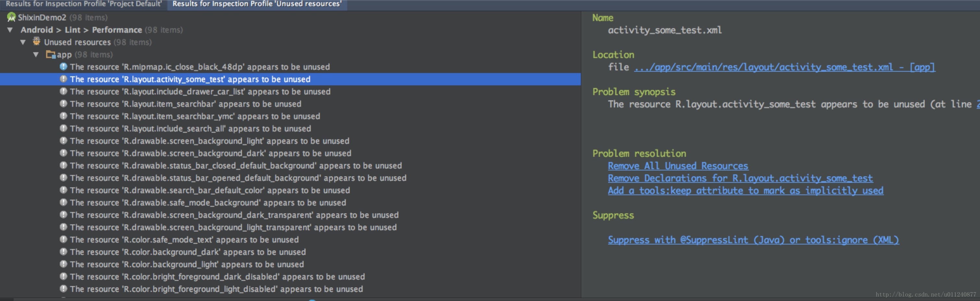Viewport: 980px width, 301px height.
Task: Select the 'Unused resources' inspection results tab
Action: click(x=257, y=4)
